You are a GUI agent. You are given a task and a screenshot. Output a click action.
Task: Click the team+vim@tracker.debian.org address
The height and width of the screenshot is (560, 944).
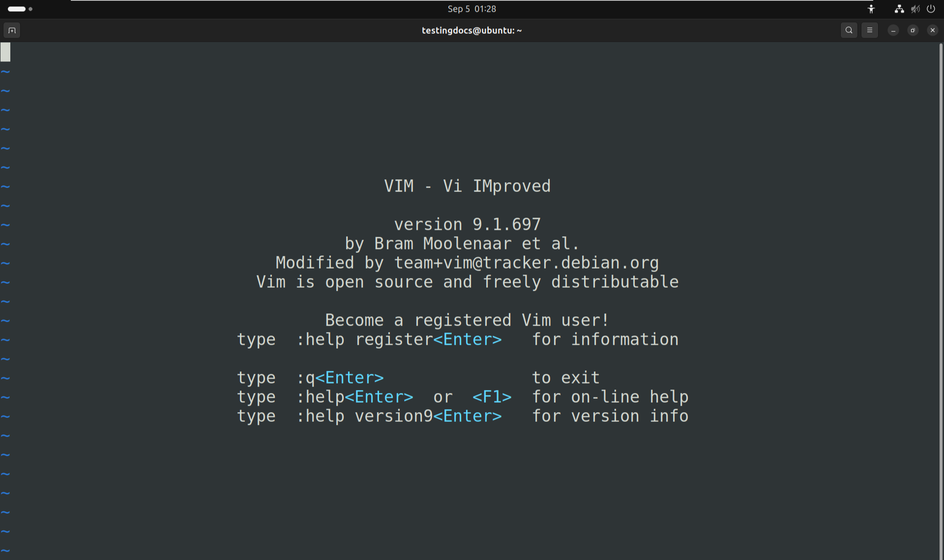click(526, 263)
